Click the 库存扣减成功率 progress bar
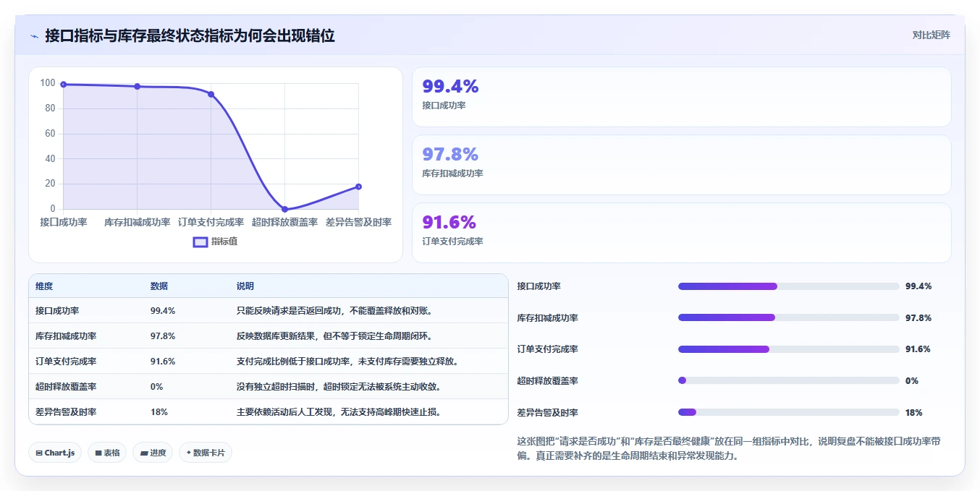This screenshot has width=980, height=491. point(789,317)
